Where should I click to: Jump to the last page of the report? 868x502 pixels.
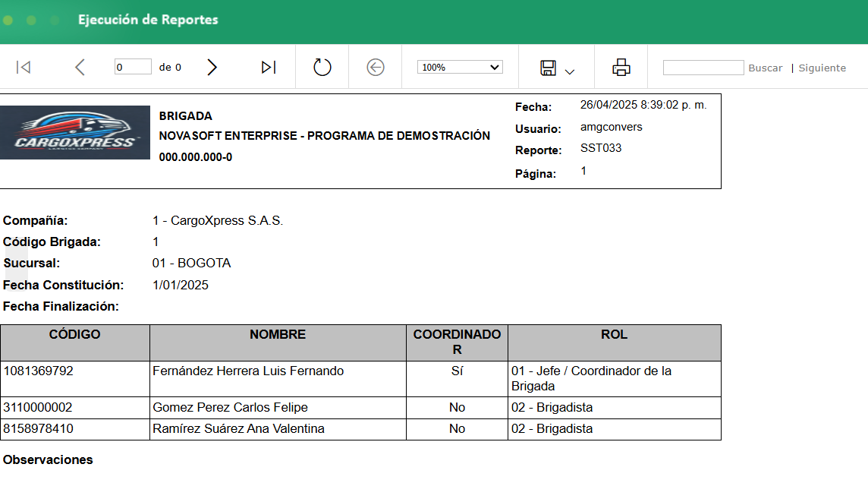coord(267,67)
